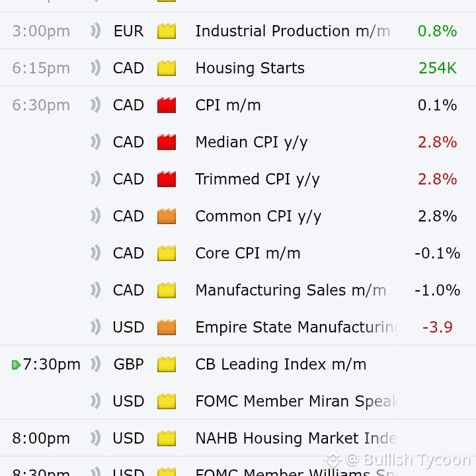This screenshot has width=476, height=476.
Task: Click yellow impact icon for CB Leading Index
Action: point(167,364)
